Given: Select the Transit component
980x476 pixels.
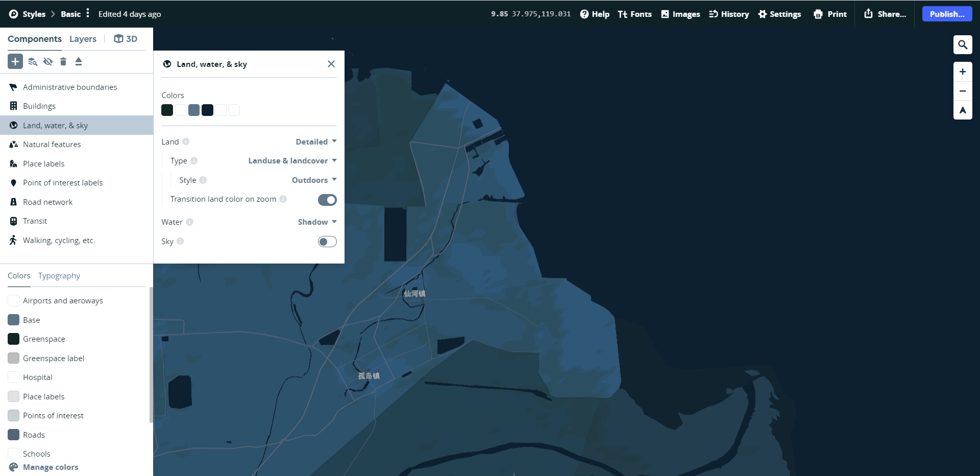Looking at the screenshot, I should 77,221.
